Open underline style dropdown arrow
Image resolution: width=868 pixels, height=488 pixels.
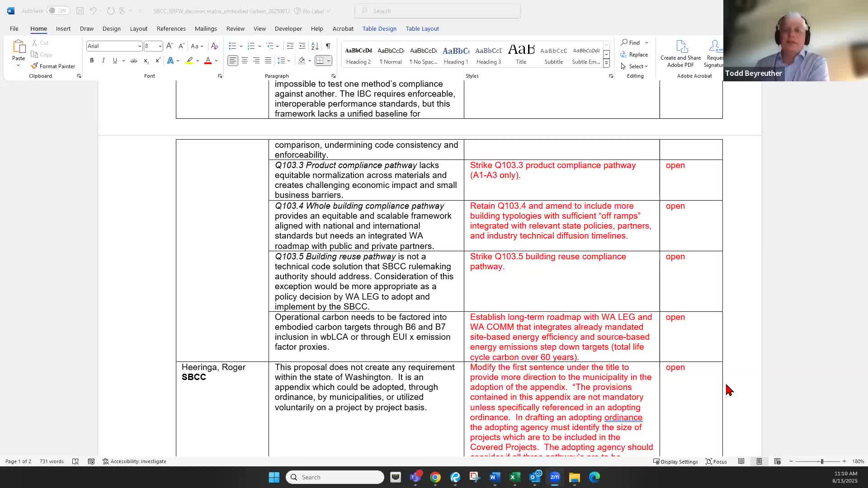pos(123,60)
